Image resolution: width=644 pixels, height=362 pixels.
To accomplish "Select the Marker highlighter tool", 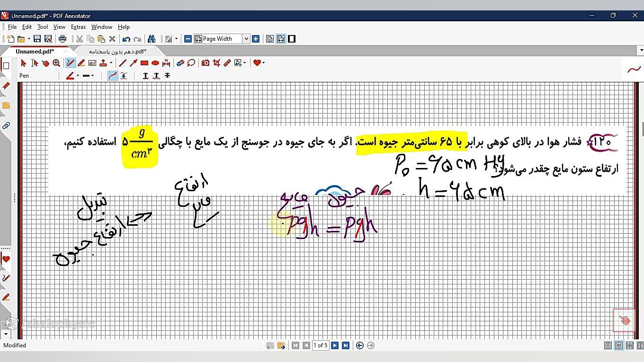I will (x=81, y=63).
